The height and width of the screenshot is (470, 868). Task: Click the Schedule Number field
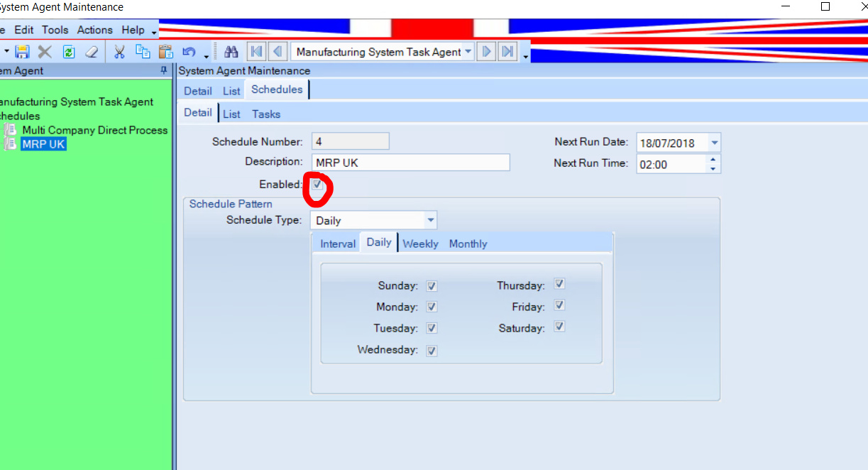pos(350,141)
